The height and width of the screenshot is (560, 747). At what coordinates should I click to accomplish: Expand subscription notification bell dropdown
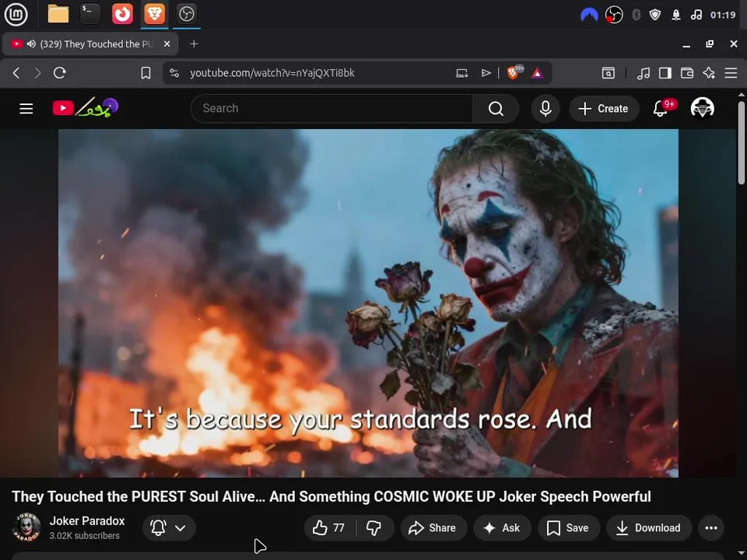[x=169, y=527]
